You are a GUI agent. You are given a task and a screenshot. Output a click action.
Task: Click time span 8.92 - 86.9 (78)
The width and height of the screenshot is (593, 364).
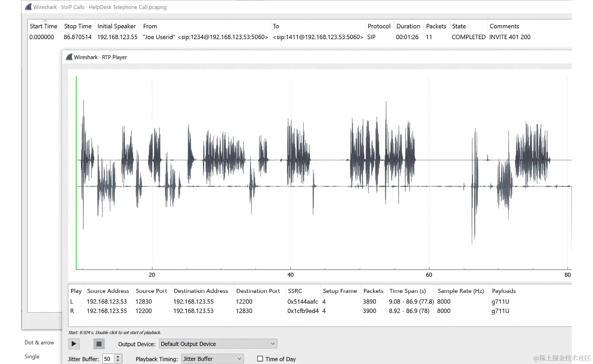[409, 311]
